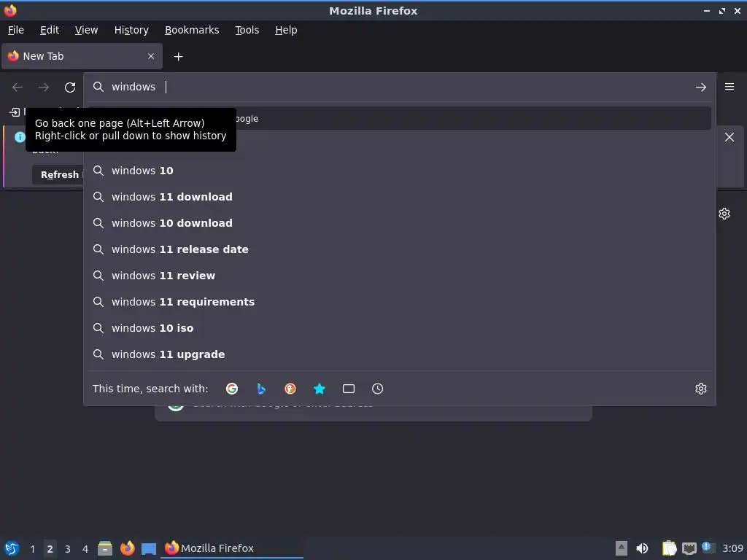Choose suggestion windows 10 download
747x560 pixels.
[400, 223]
